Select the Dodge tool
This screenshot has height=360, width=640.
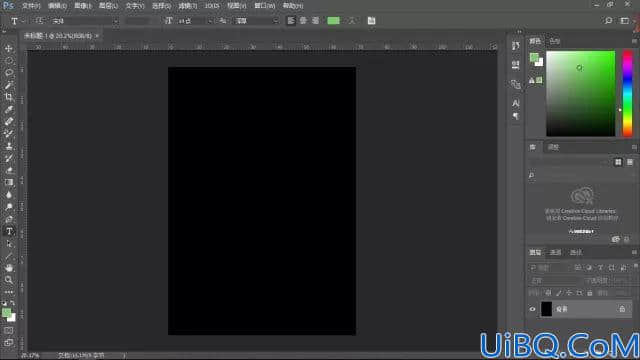pyautogui.click(x=9, y=207)
